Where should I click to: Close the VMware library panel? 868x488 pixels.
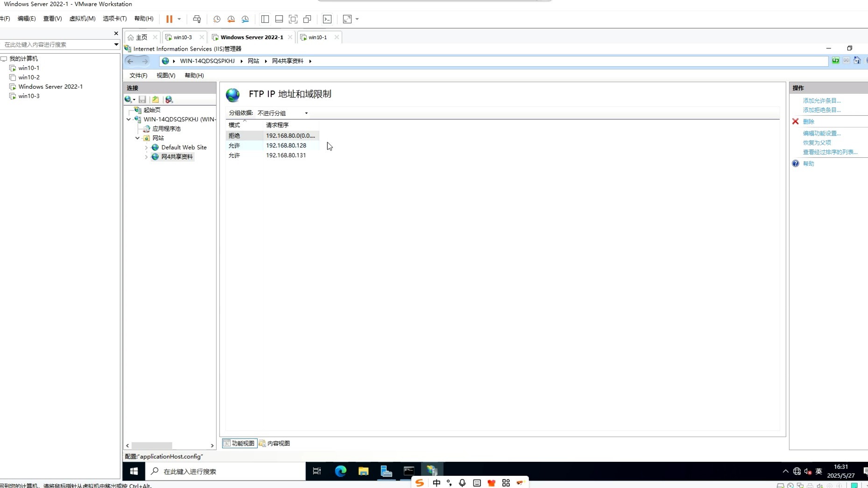pyautogui.click(x=116, y=33)
